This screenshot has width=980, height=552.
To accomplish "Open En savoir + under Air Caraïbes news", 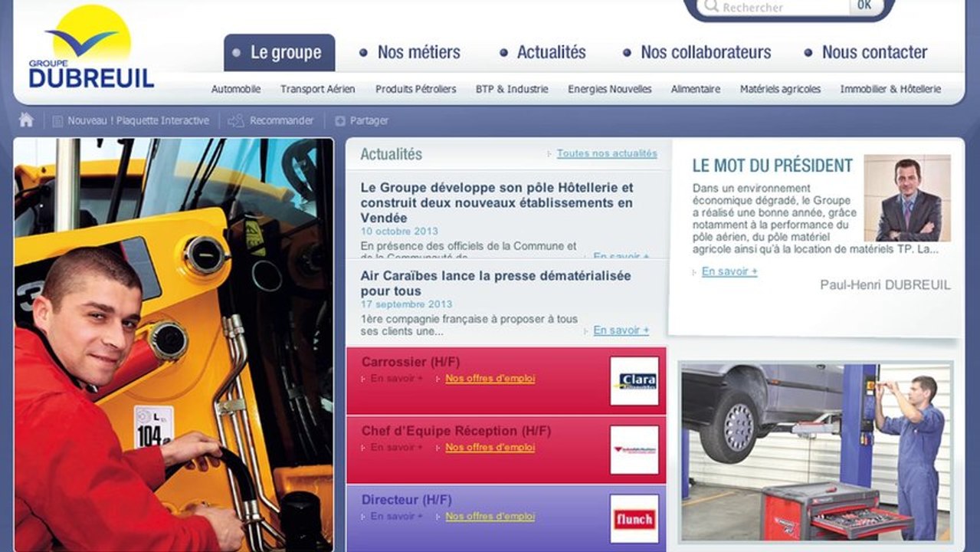I will point(621,330).
